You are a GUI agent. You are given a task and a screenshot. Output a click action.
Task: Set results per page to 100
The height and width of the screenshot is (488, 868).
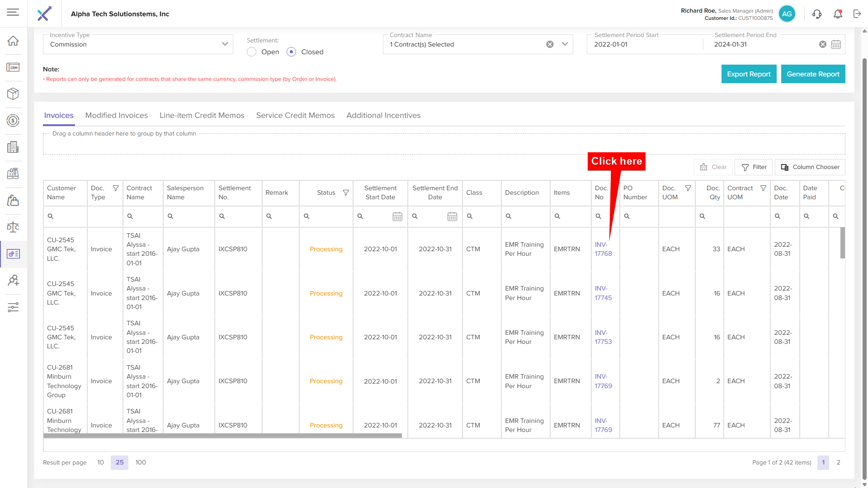point(141,462)
